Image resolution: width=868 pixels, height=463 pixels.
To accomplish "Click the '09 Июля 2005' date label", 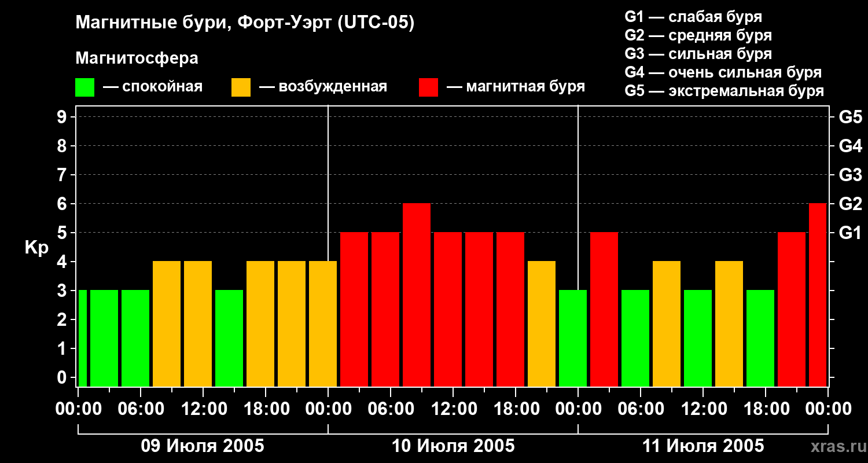I will click(203, 446).
